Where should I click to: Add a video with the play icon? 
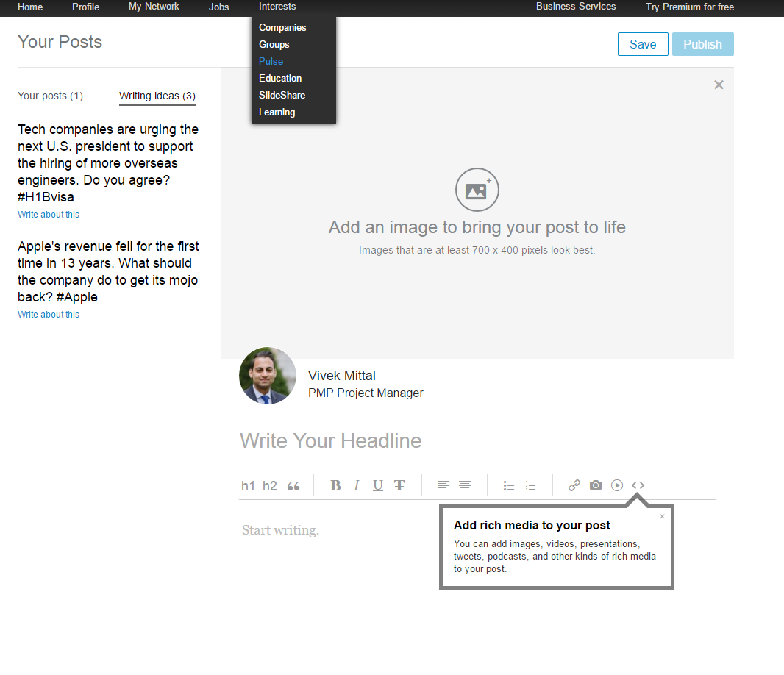coord(617,485)
